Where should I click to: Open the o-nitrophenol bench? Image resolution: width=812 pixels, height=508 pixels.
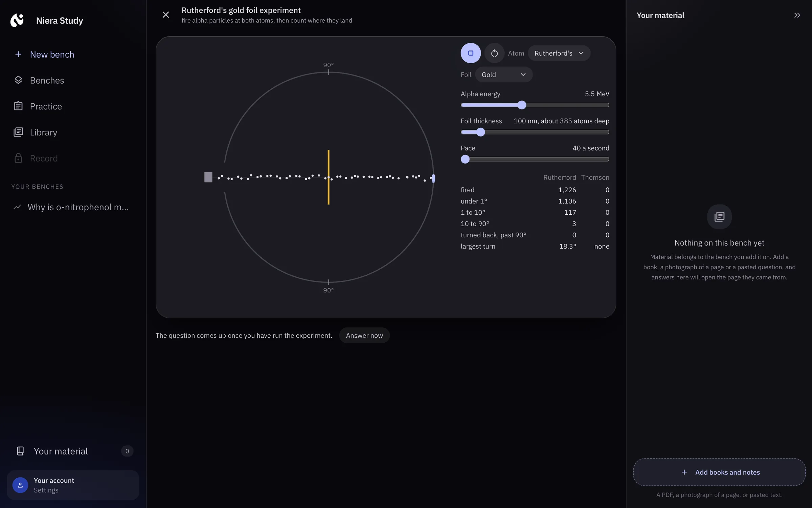point(73,207)
